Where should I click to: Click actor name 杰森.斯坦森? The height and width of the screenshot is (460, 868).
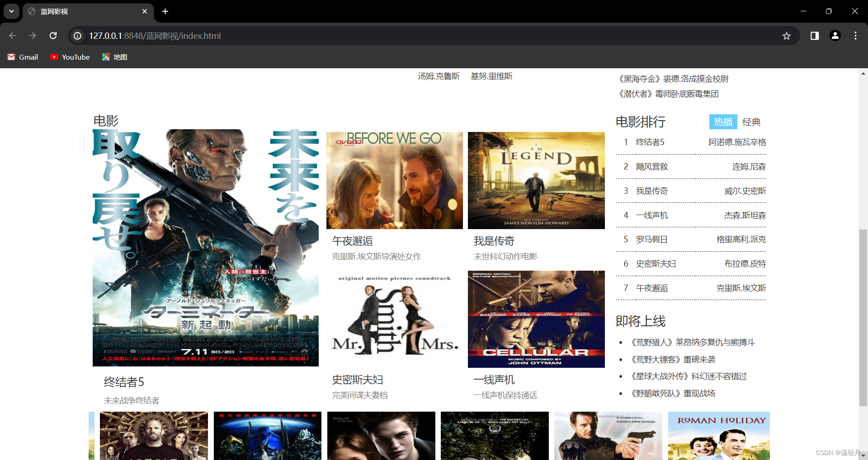click(x=745, y=216)
